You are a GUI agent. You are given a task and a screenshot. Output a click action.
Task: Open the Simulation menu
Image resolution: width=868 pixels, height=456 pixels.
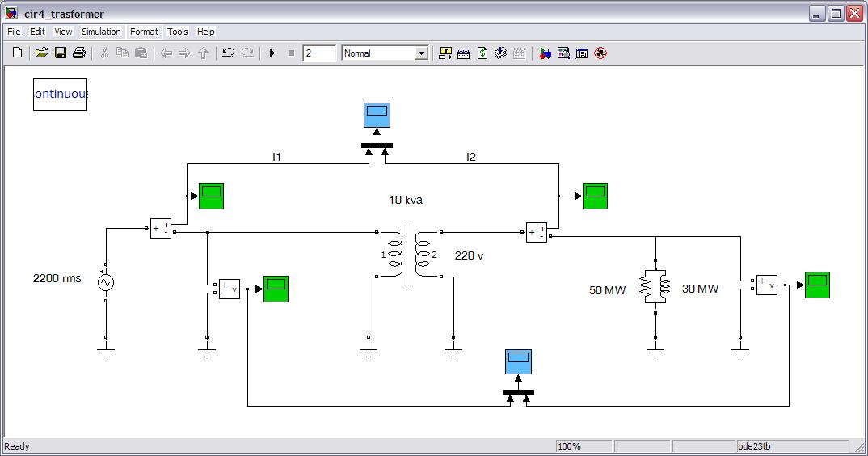point(101,32)
